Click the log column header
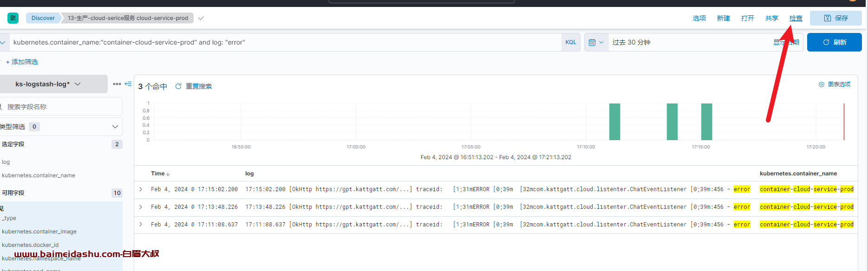This screenshot has height=271, width=868. [x=249, y=174]
